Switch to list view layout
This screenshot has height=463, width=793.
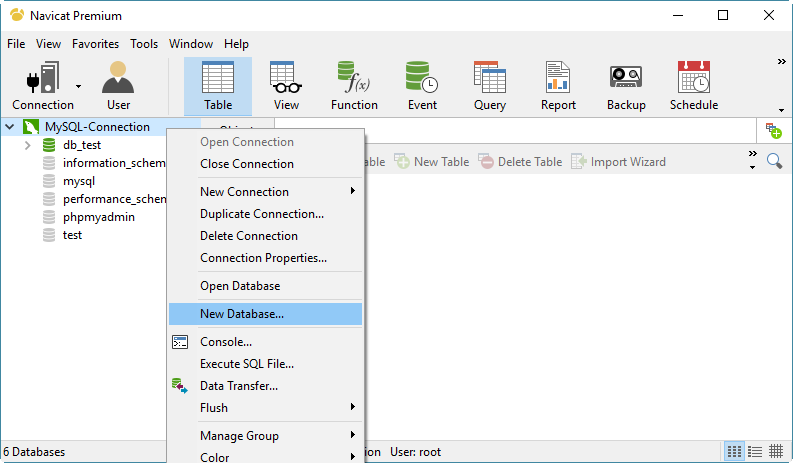(x=755, y=451)
